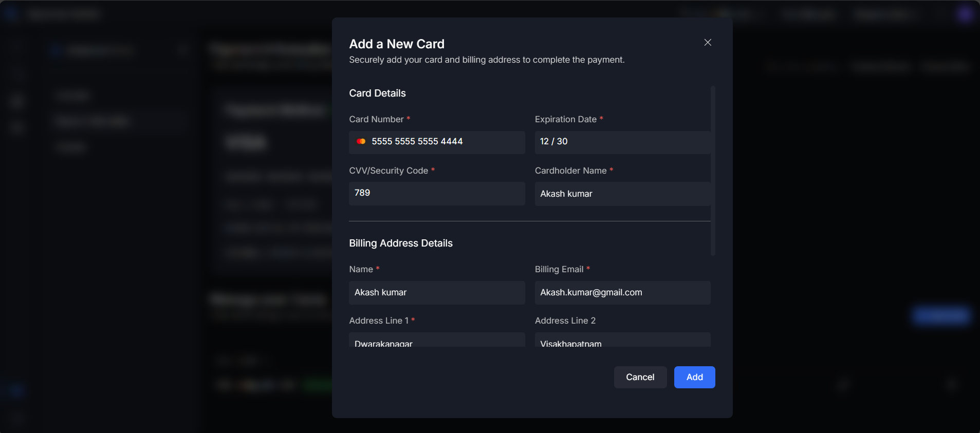Focus the billing Name field

click(x=436, y=292)
